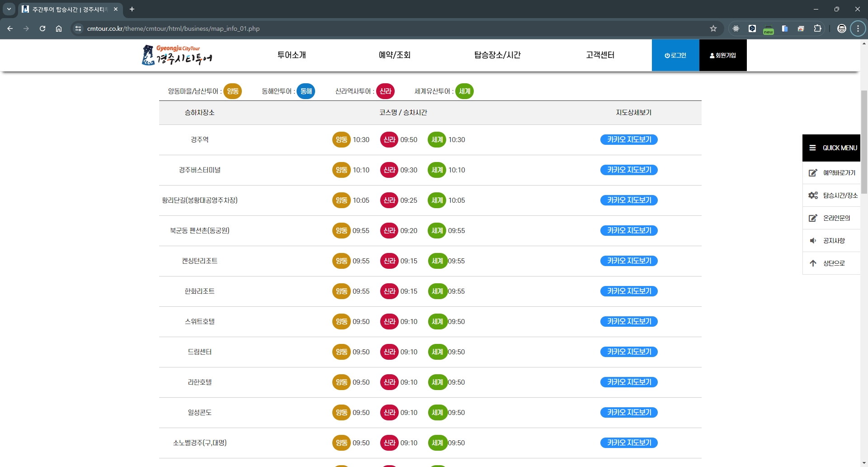Viewport: 868px width, 467px height.
Task: Reload the page with the refresh icon
Action: coord(42,29)
